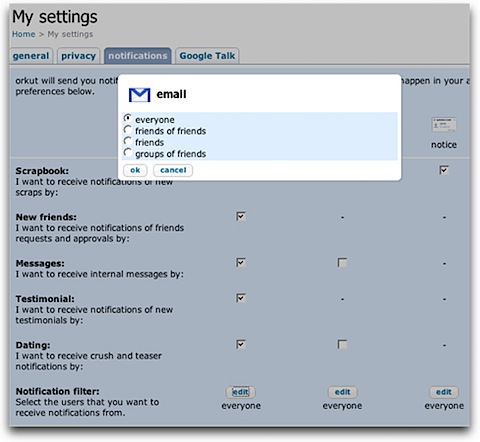Click the 'My settings' page heading
The width and height of the screenshot is (480, 442).
(x=55, y=17)
